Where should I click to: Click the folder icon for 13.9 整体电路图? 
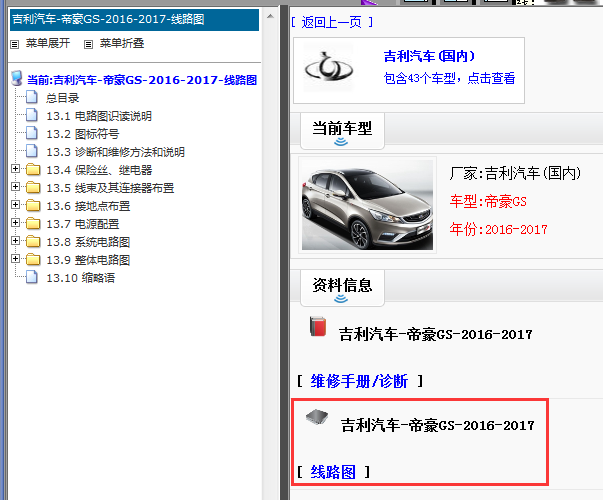click(33, 260)
